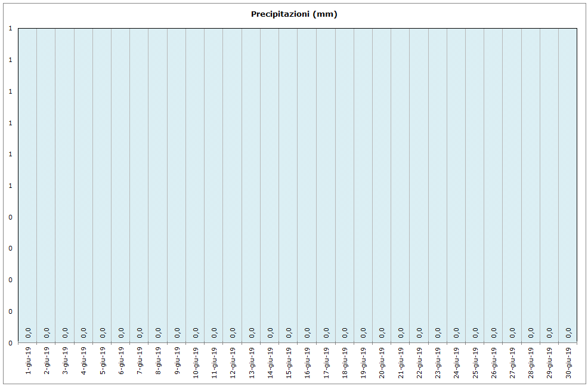Select the 6-giu-19 axis label

click(120, 360)
